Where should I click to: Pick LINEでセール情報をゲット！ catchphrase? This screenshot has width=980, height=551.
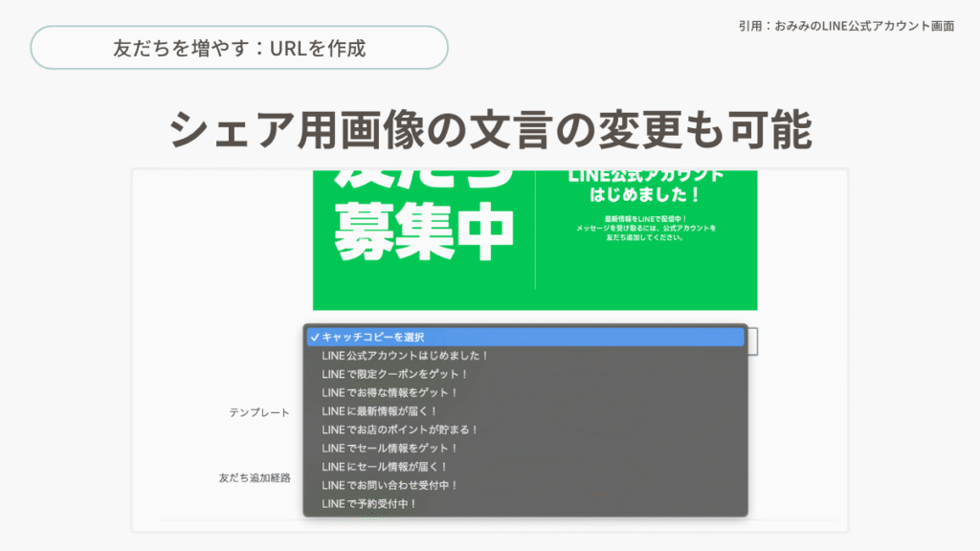tap(390, 448)
